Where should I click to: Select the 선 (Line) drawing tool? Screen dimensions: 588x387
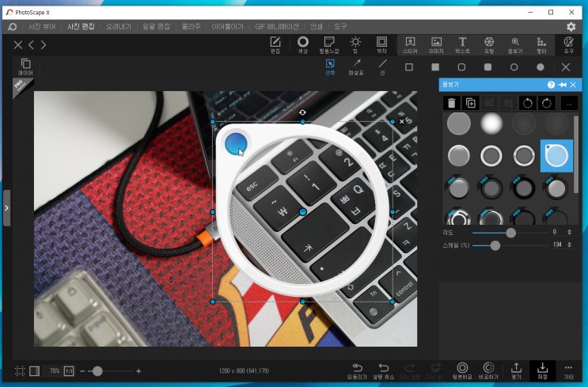click(382, 67)
